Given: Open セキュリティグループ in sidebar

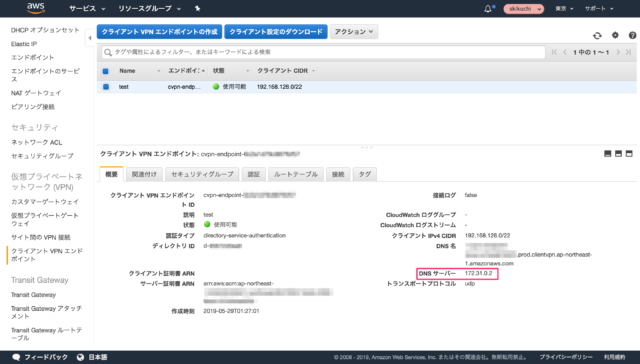Looking at the screenshot, I should coord(42,156).
